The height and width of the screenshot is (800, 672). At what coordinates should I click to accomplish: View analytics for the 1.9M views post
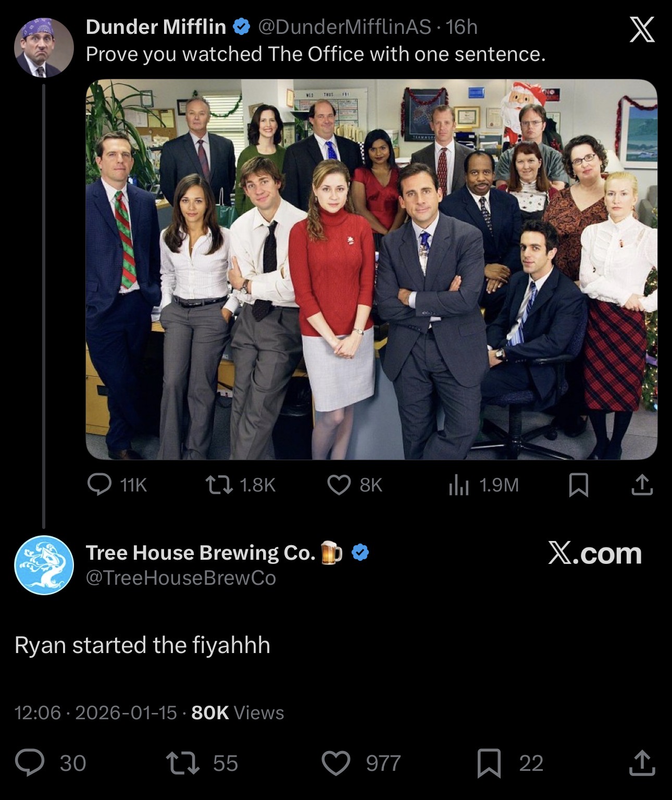pyautogui.click(x=483, y=485)
